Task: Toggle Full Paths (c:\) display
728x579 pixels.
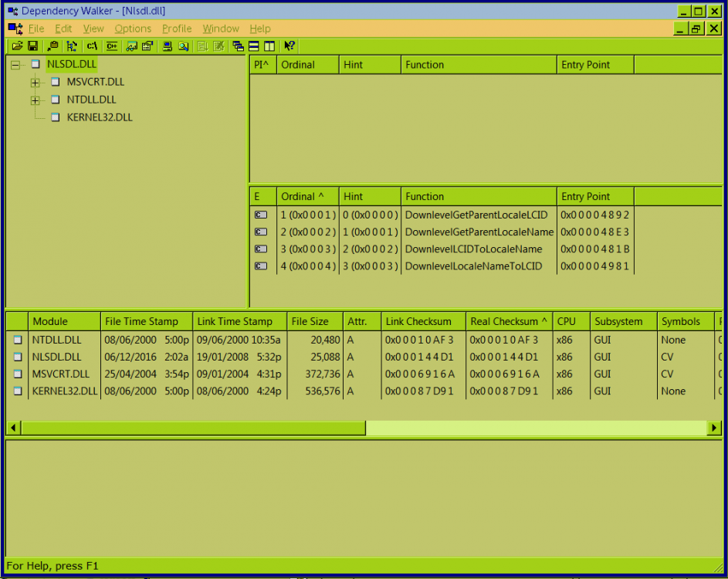Action: 92,46
